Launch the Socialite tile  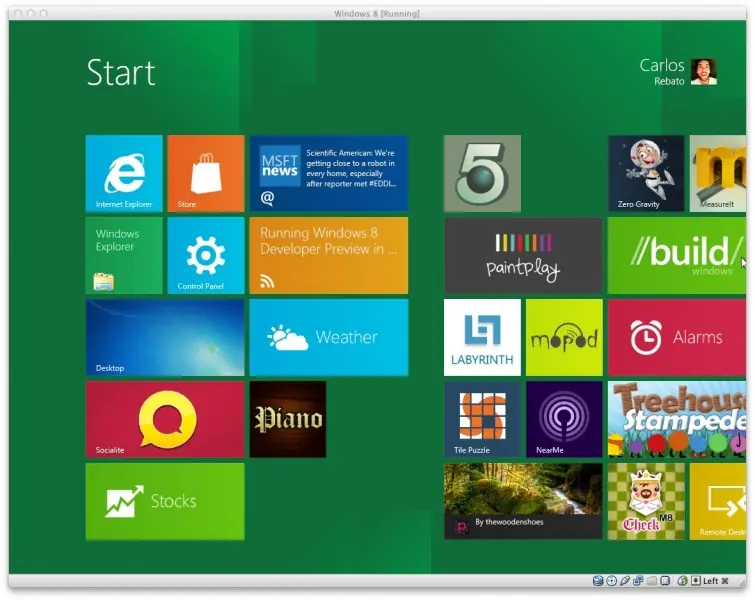[x=165, y=419]
